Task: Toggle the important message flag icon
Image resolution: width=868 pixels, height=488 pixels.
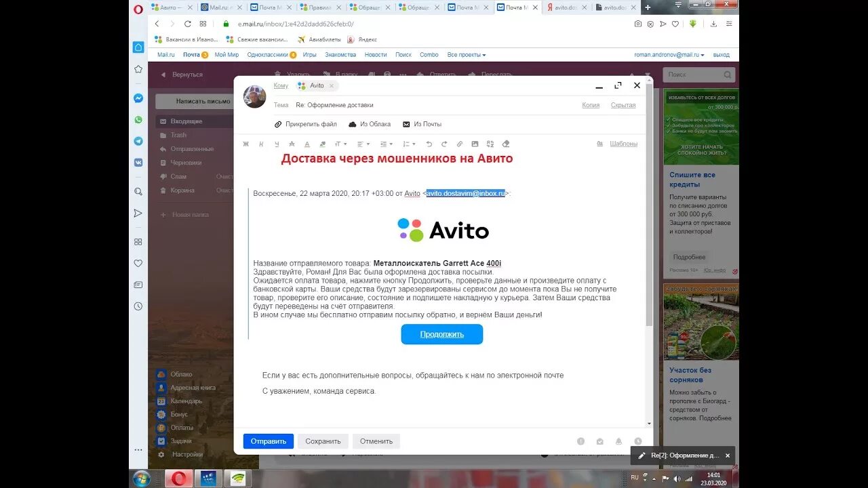Action: click(580, 441)
